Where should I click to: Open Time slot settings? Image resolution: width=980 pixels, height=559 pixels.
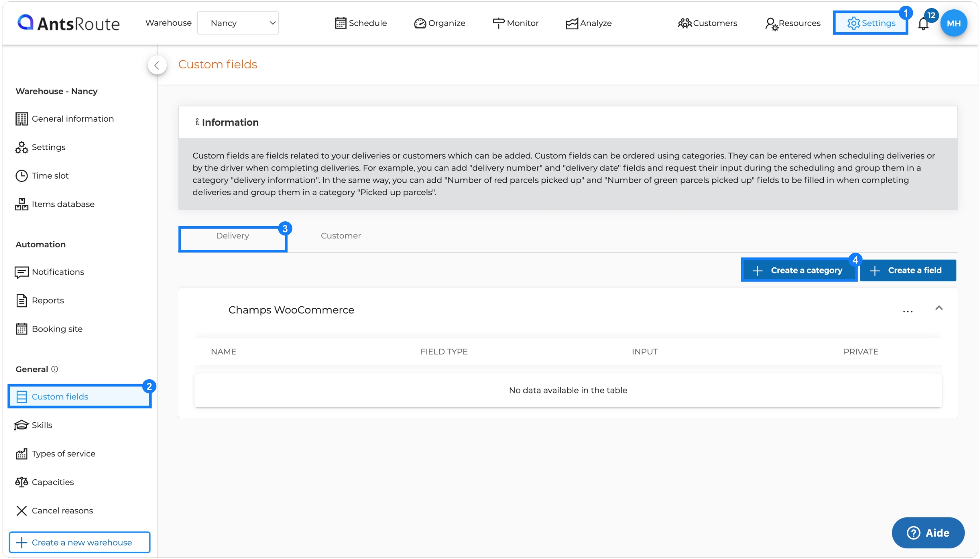coord(42,176)
